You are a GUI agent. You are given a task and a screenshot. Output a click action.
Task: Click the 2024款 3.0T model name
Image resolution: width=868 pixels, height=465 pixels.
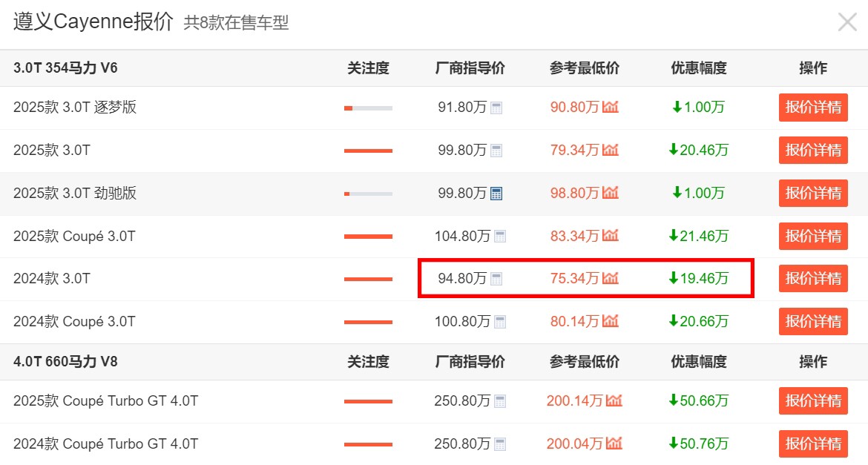tap(51, 278)
